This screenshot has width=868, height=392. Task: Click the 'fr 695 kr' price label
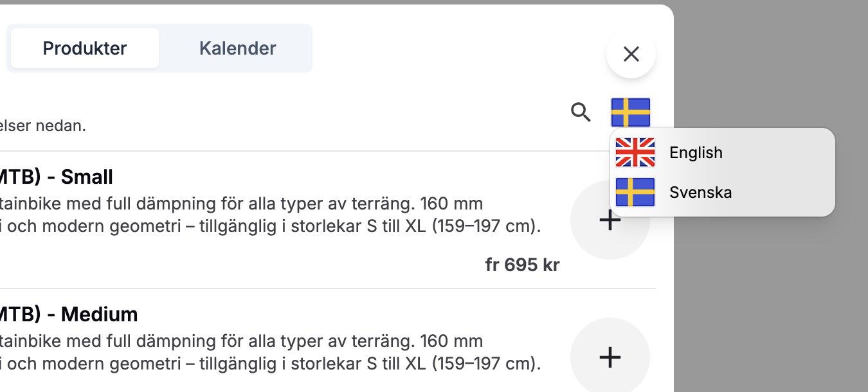(522, 265)
